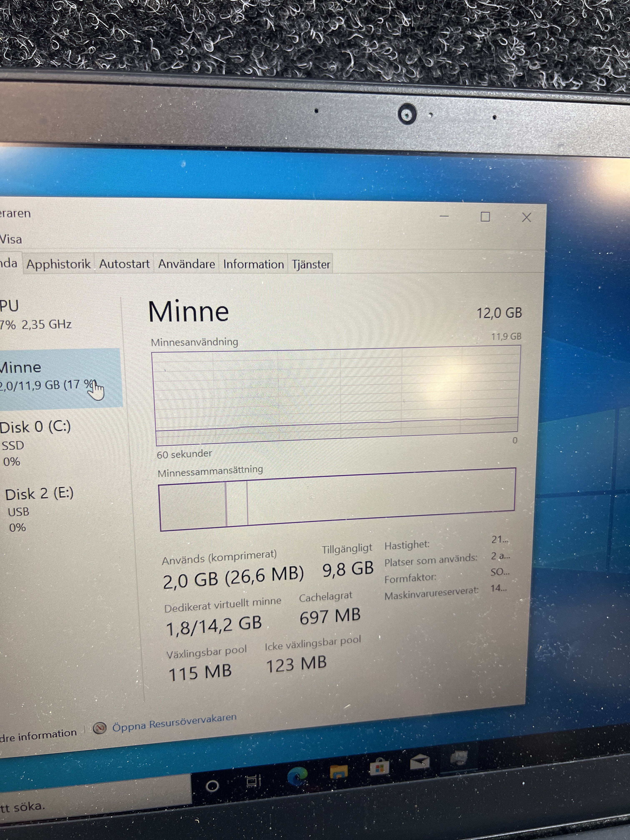Switch to the Apphistorik tab
The image size is (630, 840).
point(59,264)
